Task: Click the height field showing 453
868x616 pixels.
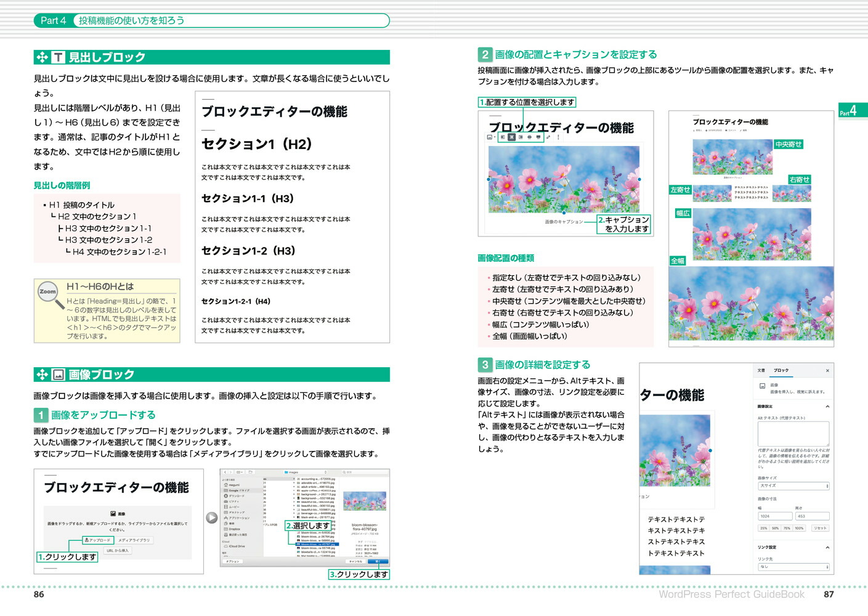Action: pos(812,516)
